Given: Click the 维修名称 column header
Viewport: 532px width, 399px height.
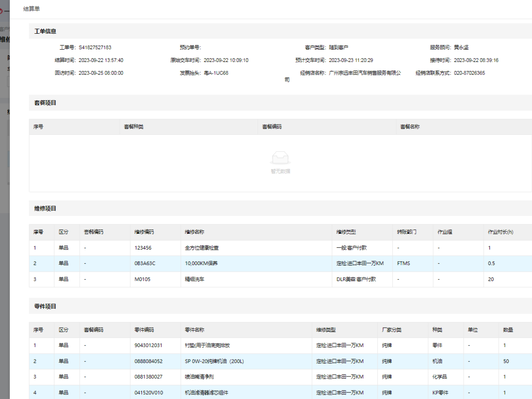Looking at the screenshot, I should (x=195, y=232).
